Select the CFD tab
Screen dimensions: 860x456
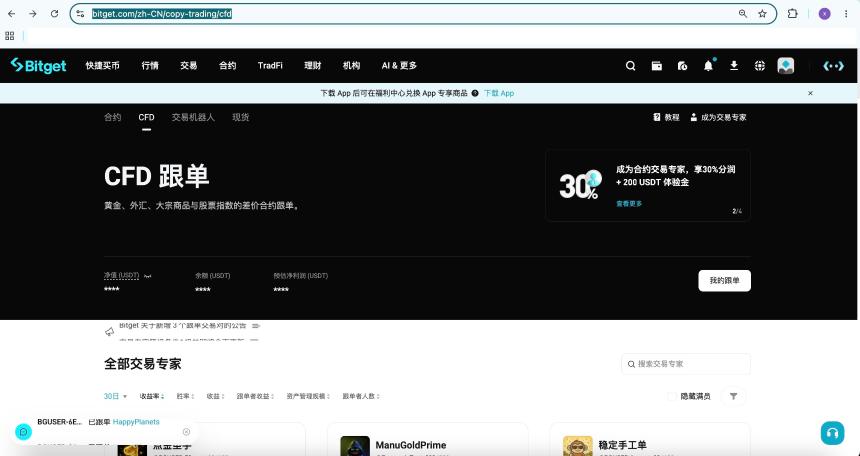(146, 117)
